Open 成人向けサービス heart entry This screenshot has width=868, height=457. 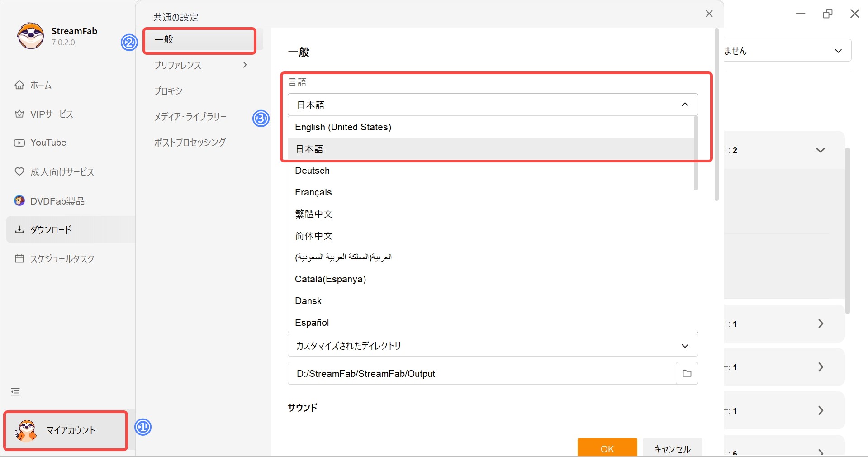pyautogui.click(x=54, y=172)
